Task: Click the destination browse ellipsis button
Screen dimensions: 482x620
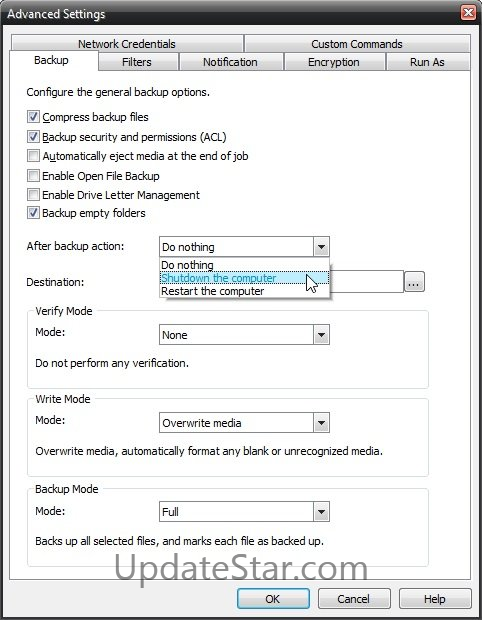Action: [x=414, y=282]
